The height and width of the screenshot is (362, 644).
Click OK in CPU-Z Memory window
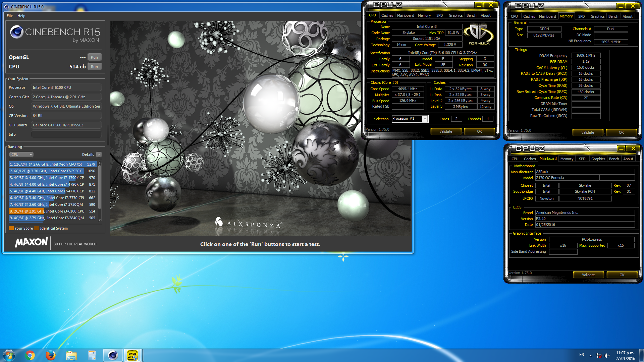click(x=621, y=132)
